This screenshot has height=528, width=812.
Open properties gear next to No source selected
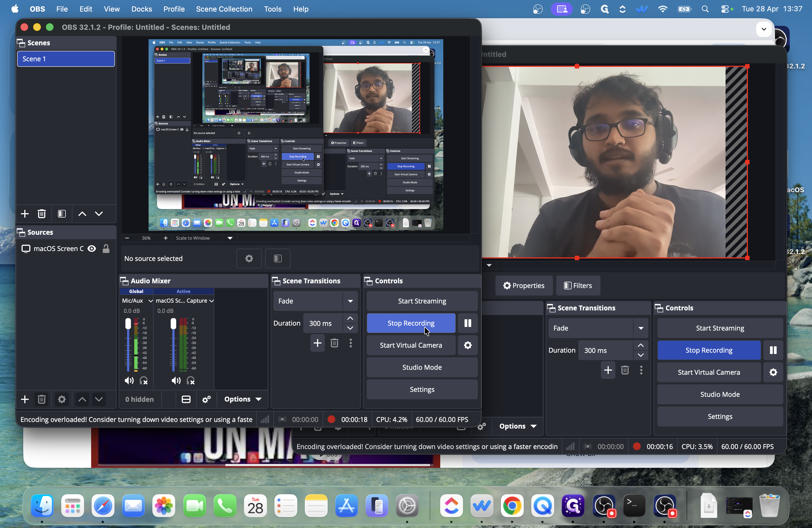(x=249, y=258)
